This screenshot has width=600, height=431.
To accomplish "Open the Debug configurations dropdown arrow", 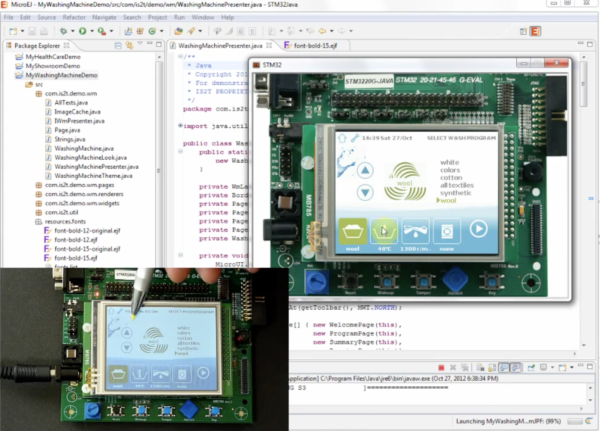I will coord(72,31).
